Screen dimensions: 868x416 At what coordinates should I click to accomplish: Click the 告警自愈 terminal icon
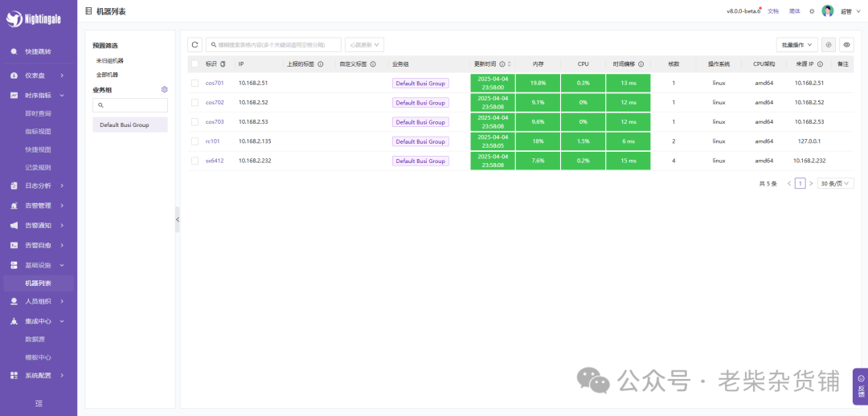tap(14, 245)
